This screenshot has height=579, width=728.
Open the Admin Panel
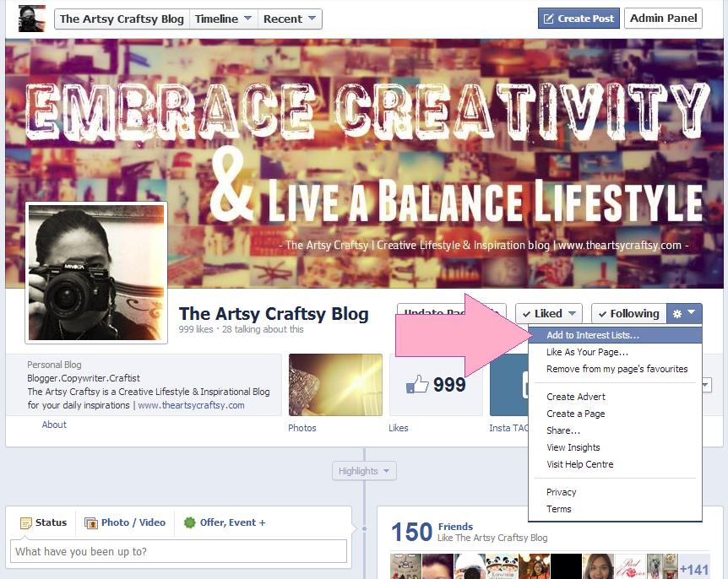[663, 18]
